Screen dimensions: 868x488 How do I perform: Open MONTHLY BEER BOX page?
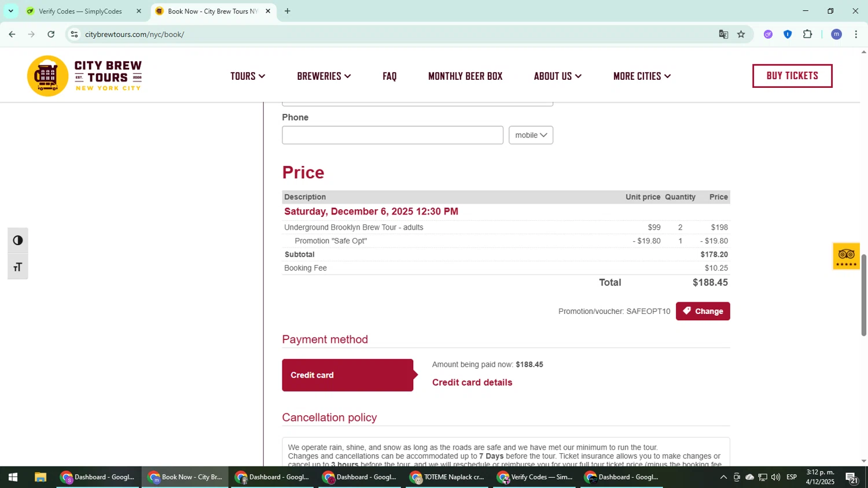(x=465, y=76)
